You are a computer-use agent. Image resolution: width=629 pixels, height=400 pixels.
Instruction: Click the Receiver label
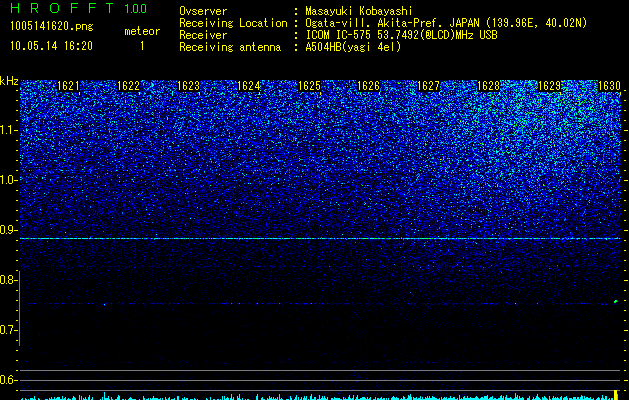[x=203, y=35]
